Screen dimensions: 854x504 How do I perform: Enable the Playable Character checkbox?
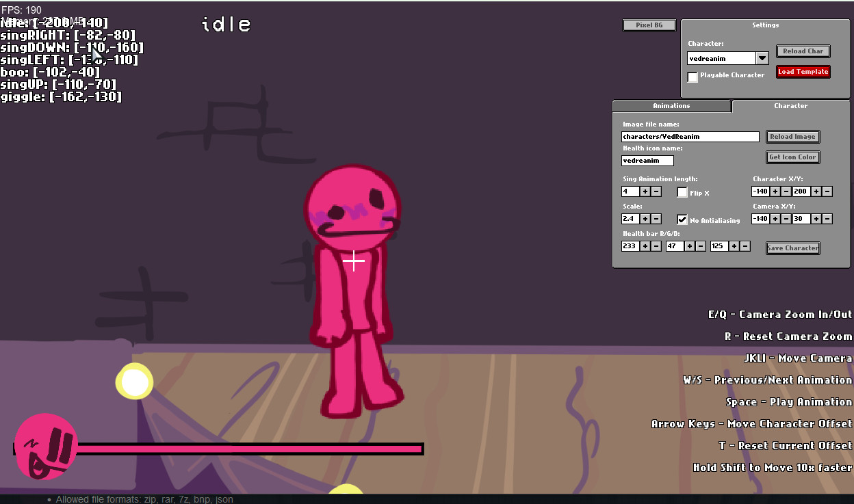click(x=692, y=77)
